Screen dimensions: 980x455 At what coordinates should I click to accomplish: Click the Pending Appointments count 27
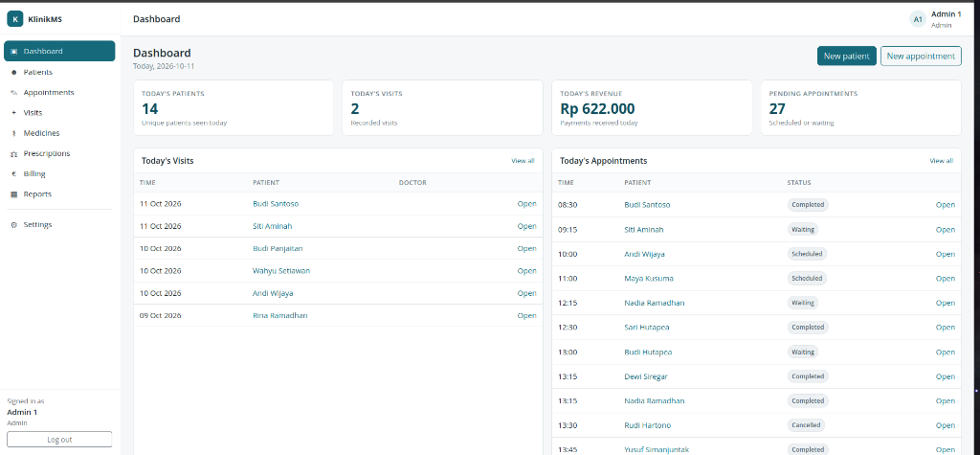click(x=777, y=109)
